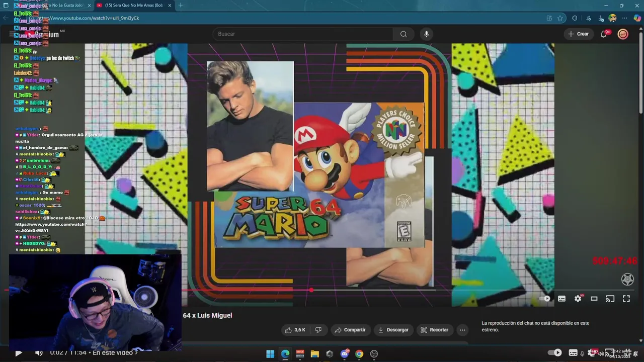Click chat username 'Luisdex42'

click(23, 73)
